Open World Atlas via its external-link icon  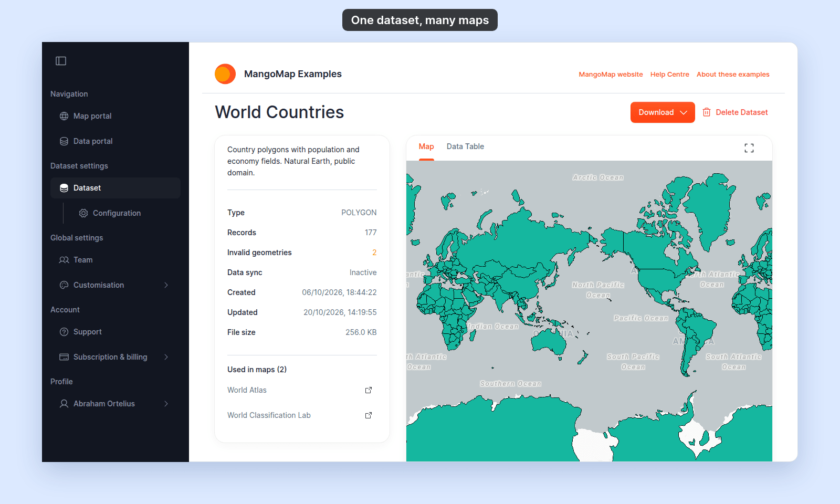tap(369, 390)
